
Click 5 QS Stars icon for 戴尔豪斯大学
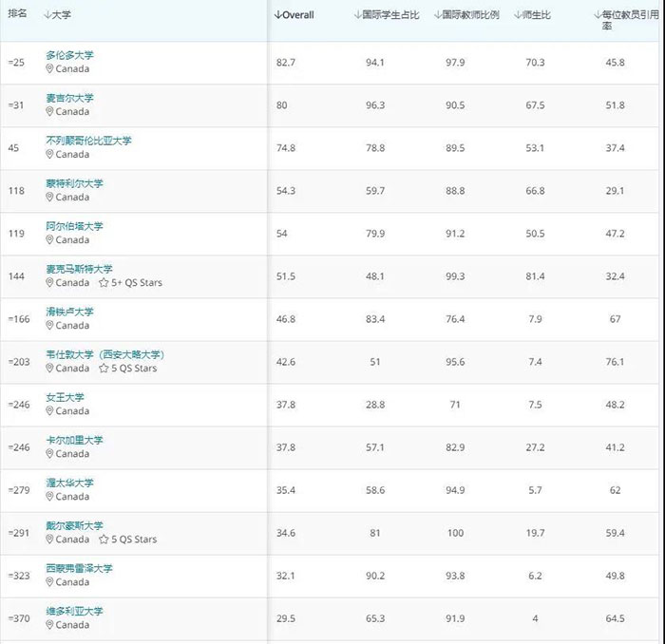point(104,540)
